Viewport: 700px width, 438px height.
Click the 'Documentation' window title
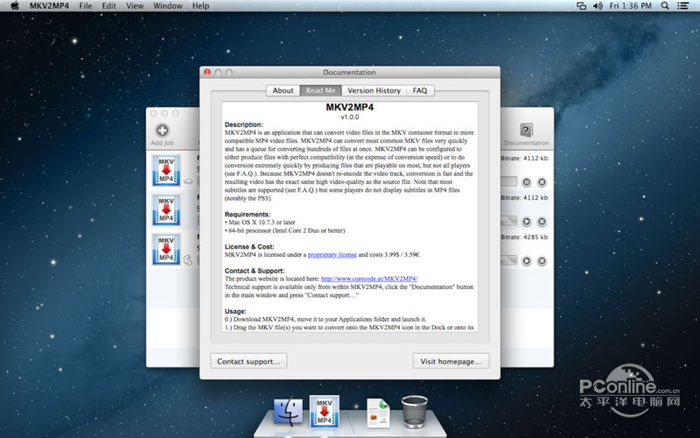tap(350, 72)
